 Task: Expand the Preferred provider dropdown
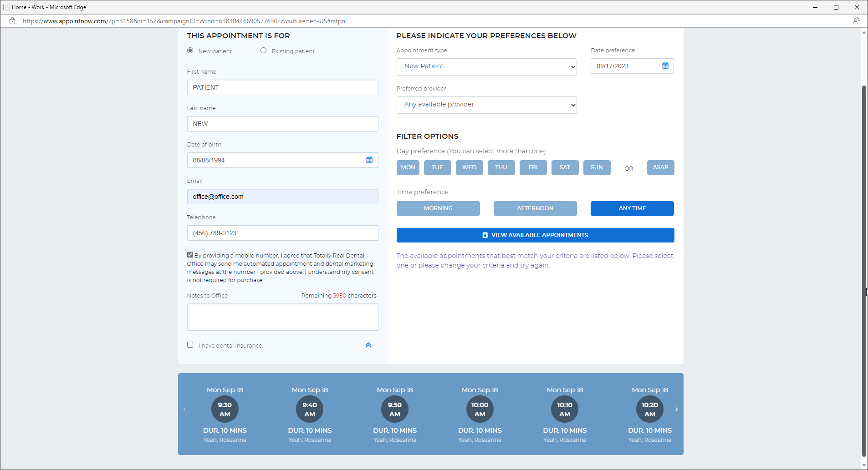click(486, 105)
